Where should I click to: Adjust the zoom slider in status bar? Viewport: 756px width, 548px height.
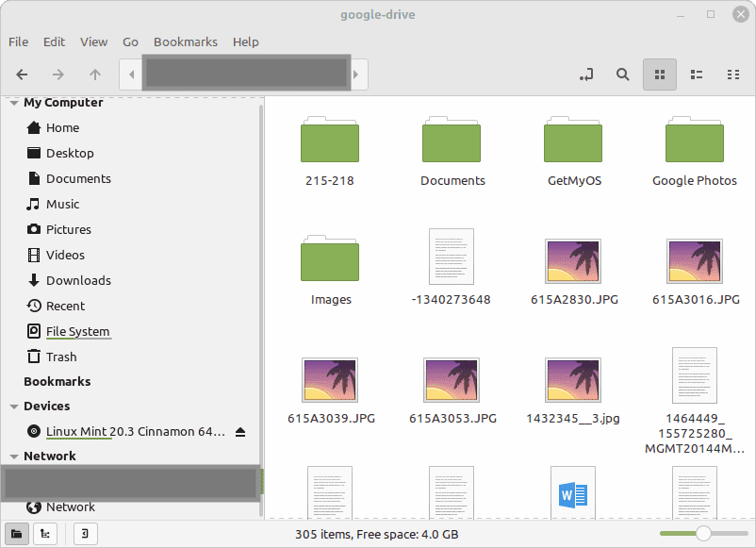pos(702,534)
